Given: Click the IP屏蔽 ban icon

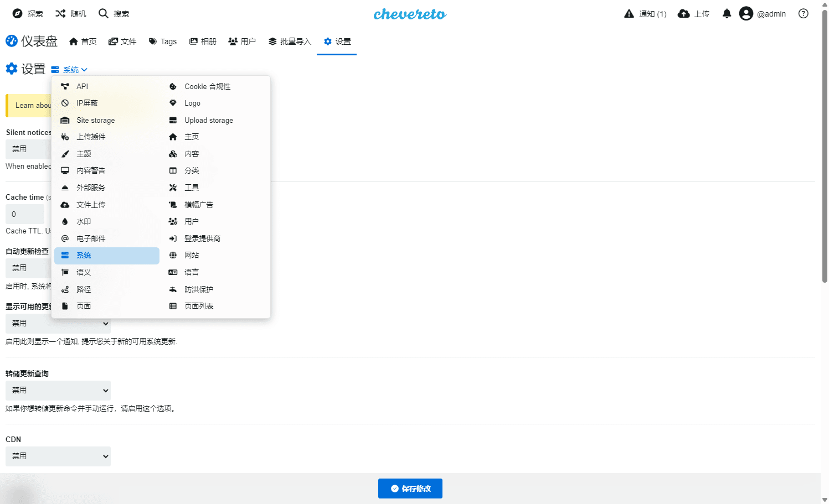Looking at the screenshot, I should [65, 103].
